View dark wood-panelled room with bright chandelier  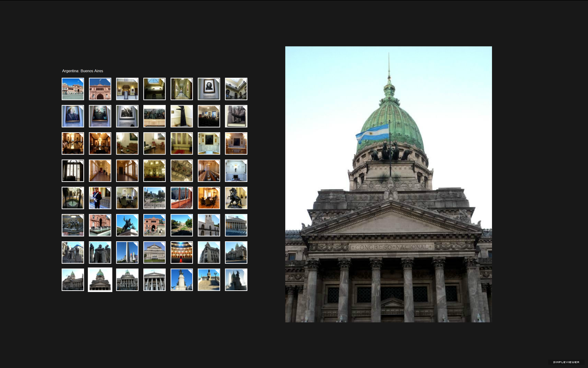point(100,143)
